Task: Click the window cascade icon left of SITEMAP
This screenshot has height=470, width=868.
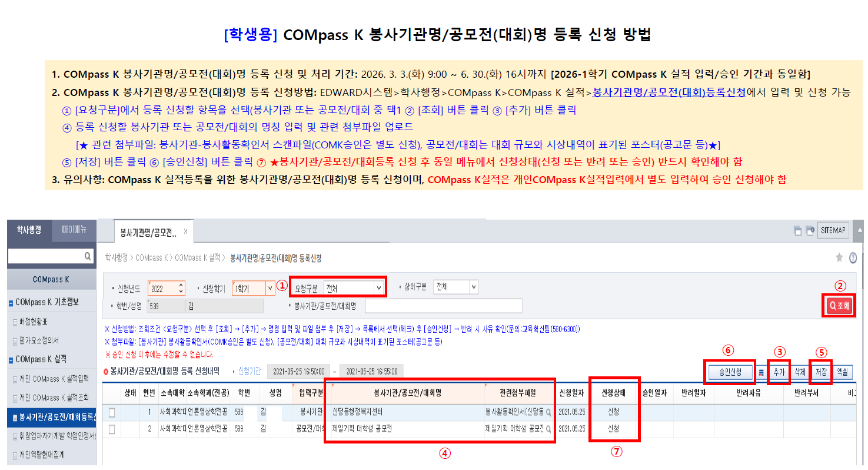Action: (x=797, y=230)
